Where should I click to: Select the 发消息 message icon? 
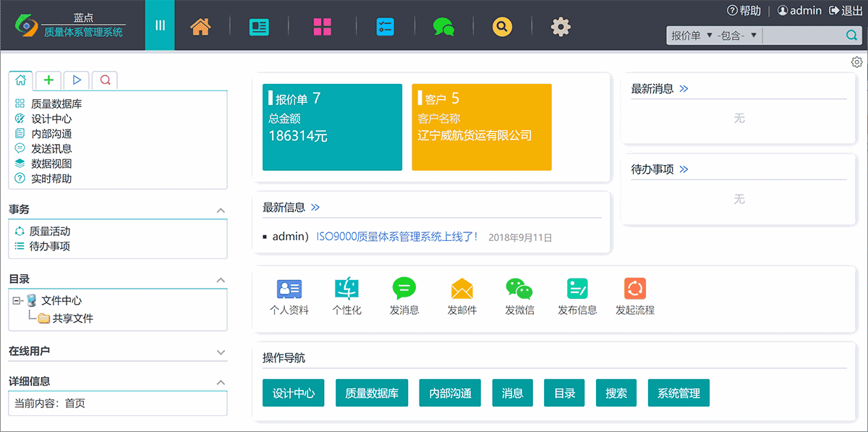[404, 287]
